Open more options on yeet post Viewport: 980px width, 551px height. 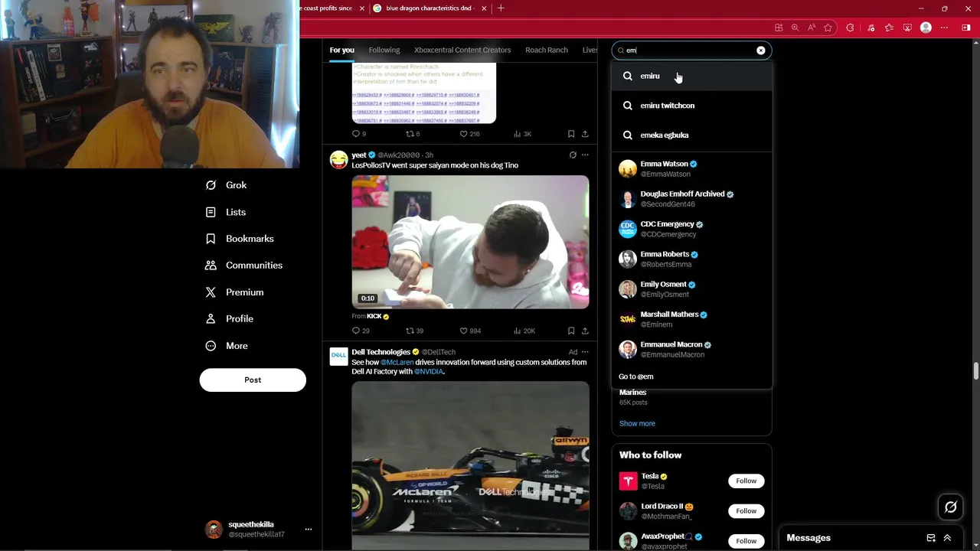[x=585, y=155]
